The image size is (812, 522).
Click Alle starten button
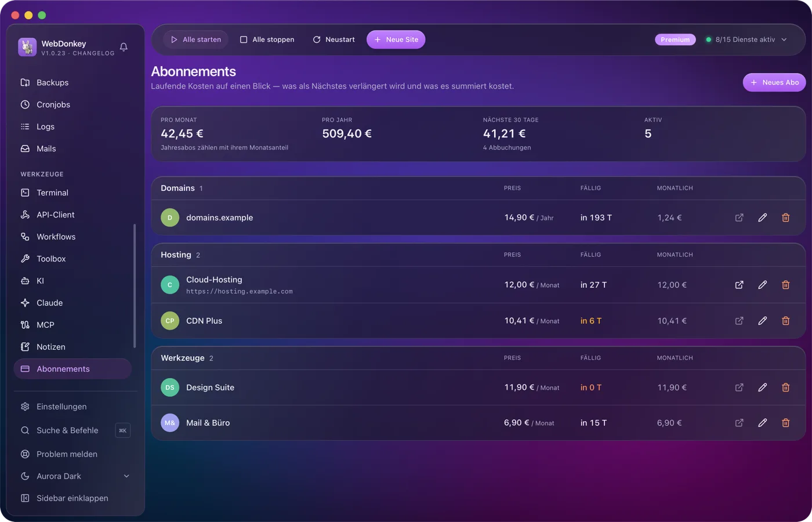[196, 39]
